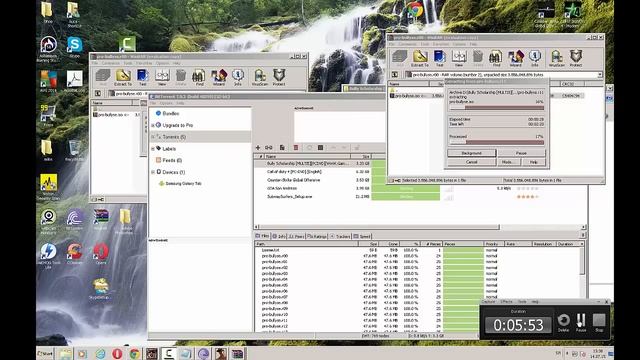
Task: Click Extract To in the right WinRAR window
Action: tap(420, 58)
